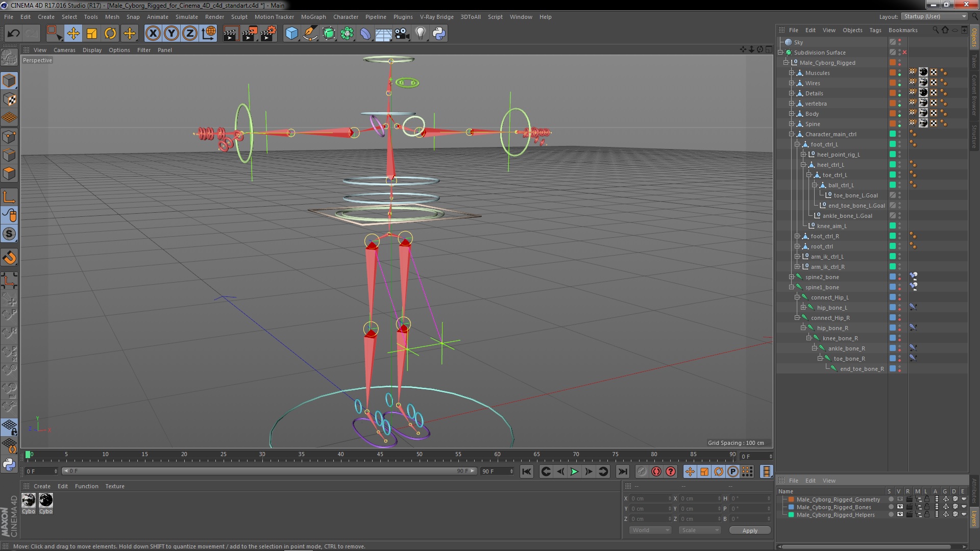Open Object Manager Tags menu
The image size is (980, 551).
(x=875, y=30)
